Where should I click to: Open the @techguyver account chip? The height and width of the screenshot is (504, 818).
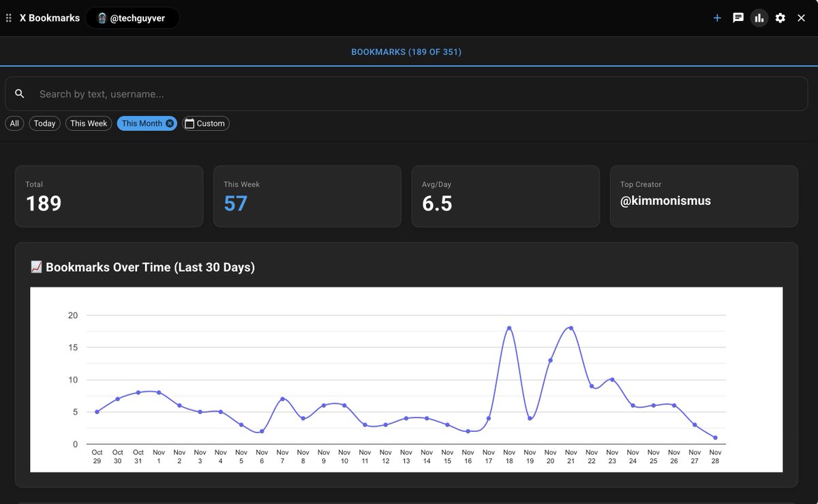click(132, 18)
